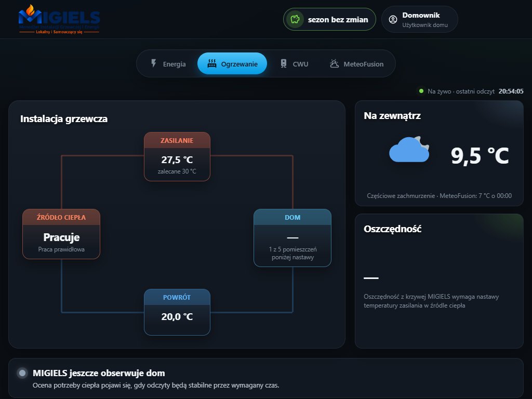Click the radiator icon on Ogrzewanie tab

[x=212, y=63]
